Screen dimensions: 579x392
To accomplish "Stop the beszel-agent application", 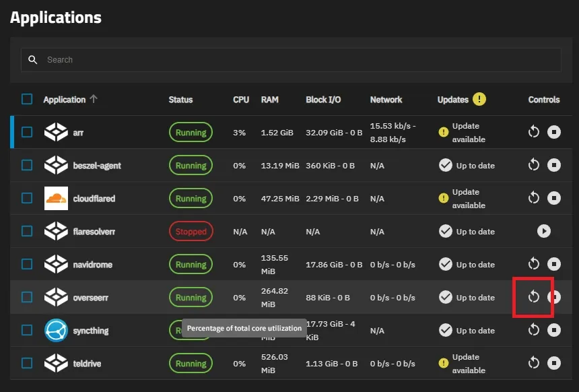I will pyautogui.click(x=553, y=165).
